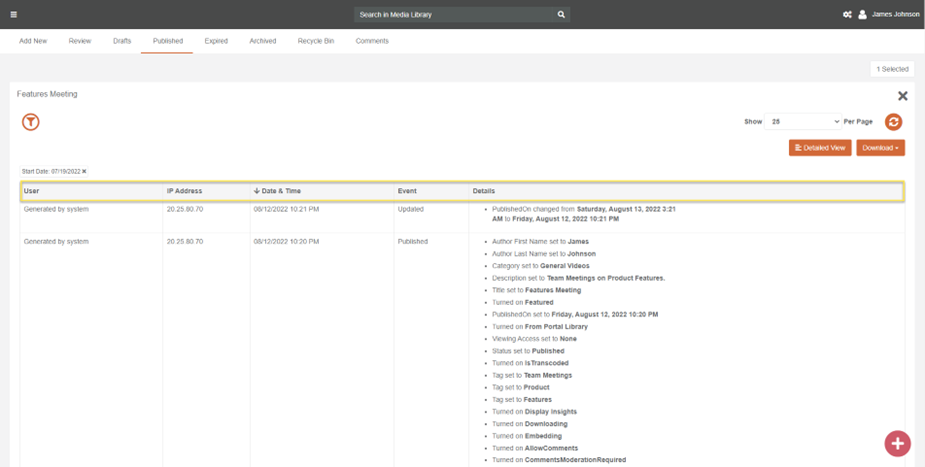Open the filter funnel icon
The width and height of the screenshot is (925, 467).
tap(31, 122)
